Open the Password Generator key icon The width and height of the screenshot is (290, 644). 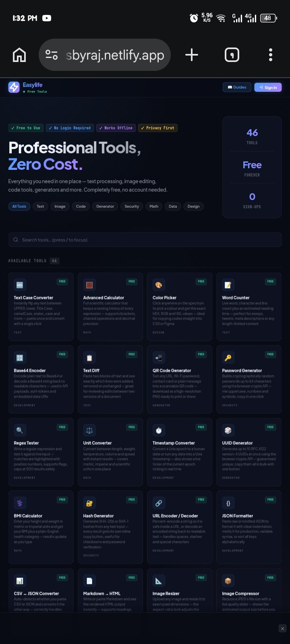228,358
